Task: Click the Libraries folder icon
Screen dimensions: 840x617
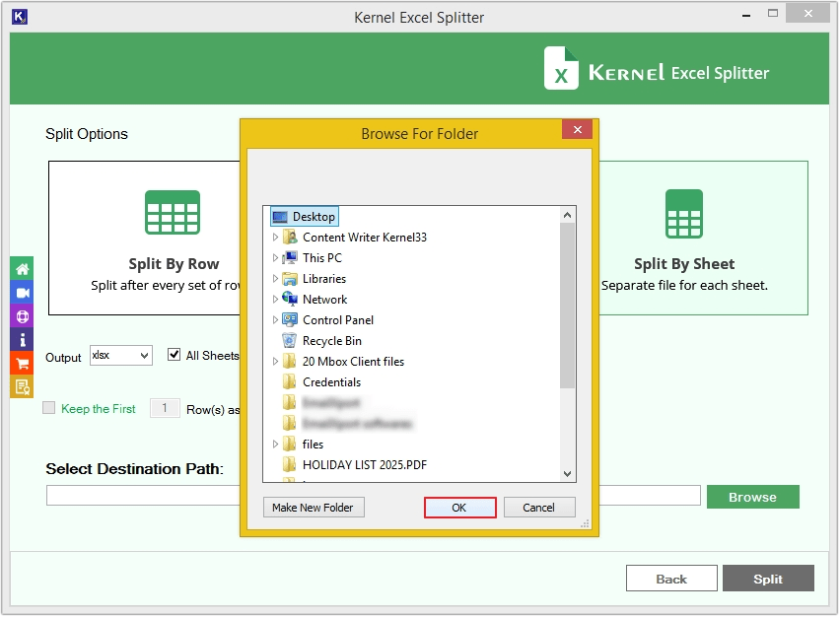Action: click(290, 279)
